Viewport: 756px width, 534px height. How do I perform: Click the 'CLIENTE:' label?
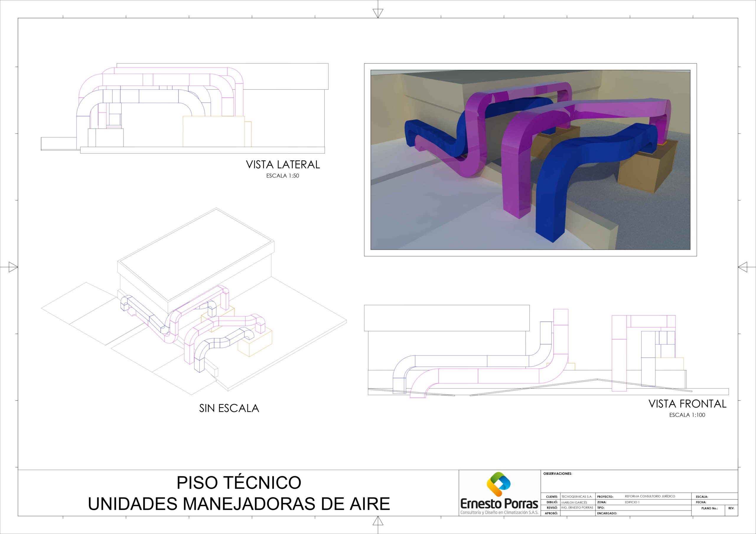(x=552, y=497)
